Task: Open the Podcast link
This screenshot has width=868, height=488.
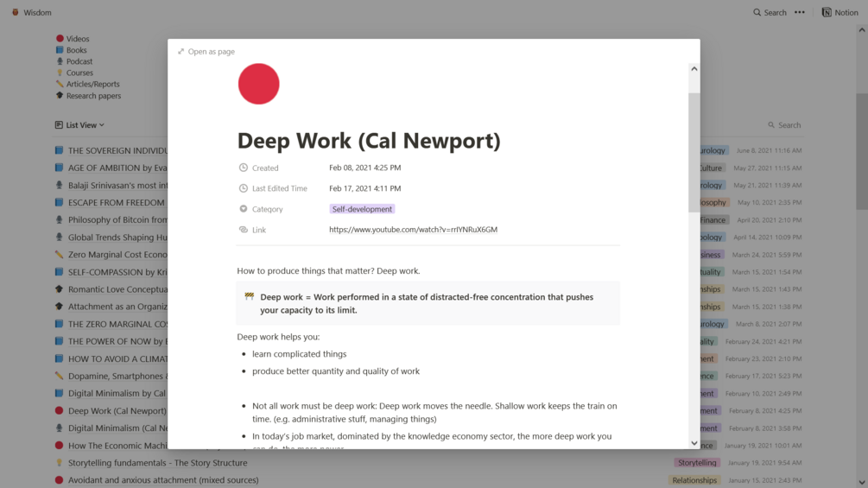Action: pos(79,61)
